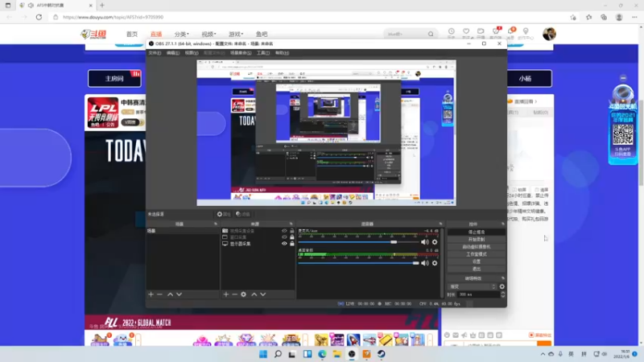The height and width of the screenshot is (362, 644).
Task: Open watch history clock icon in Douyu header
Action: tap(452, 31)
